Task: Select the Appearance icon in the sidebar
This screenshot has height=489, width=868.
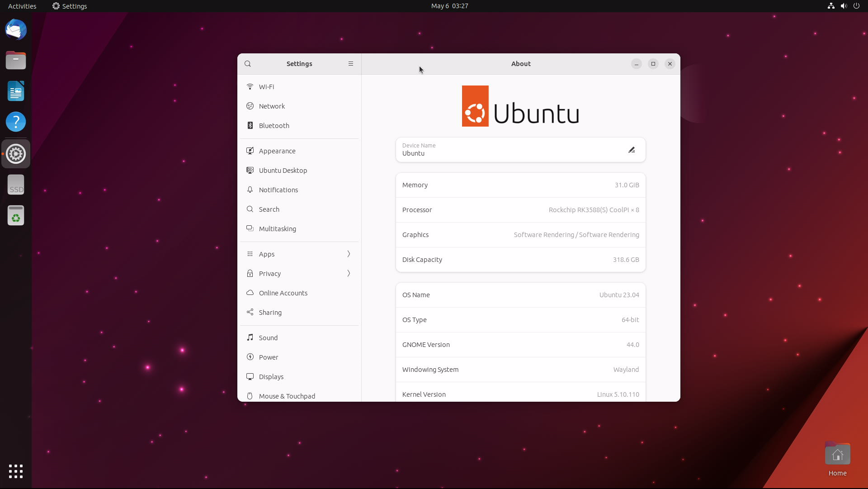Action: coord(250,151)
